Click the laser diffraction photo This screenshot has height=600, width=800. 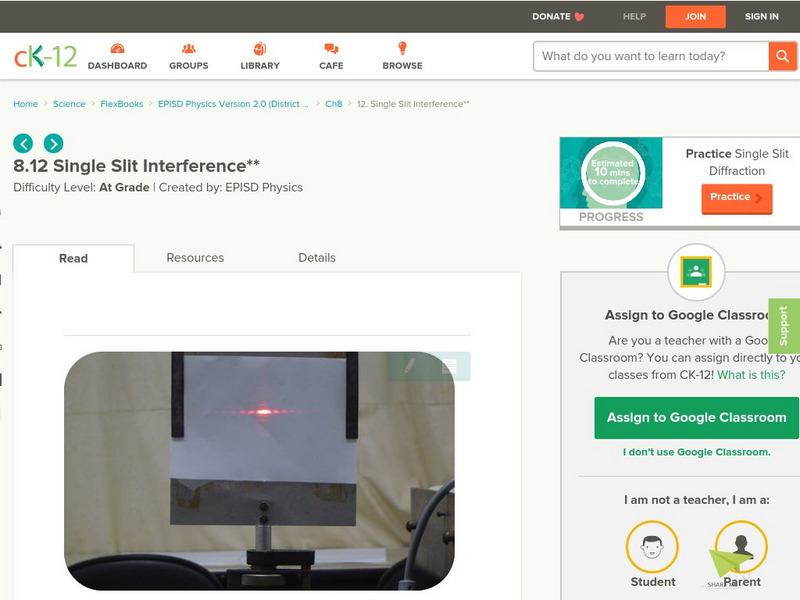click(x=259, y=470)
